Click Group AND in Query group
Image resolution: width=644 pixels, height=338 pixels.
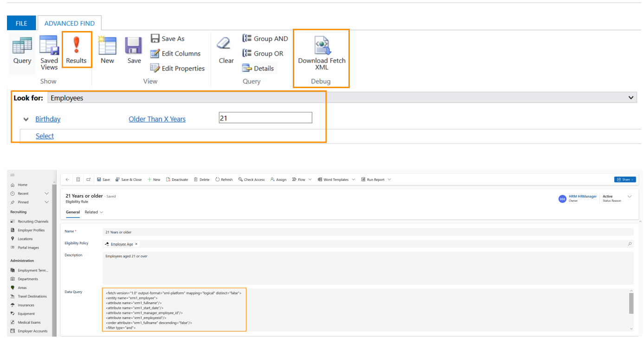pos(265,39)
